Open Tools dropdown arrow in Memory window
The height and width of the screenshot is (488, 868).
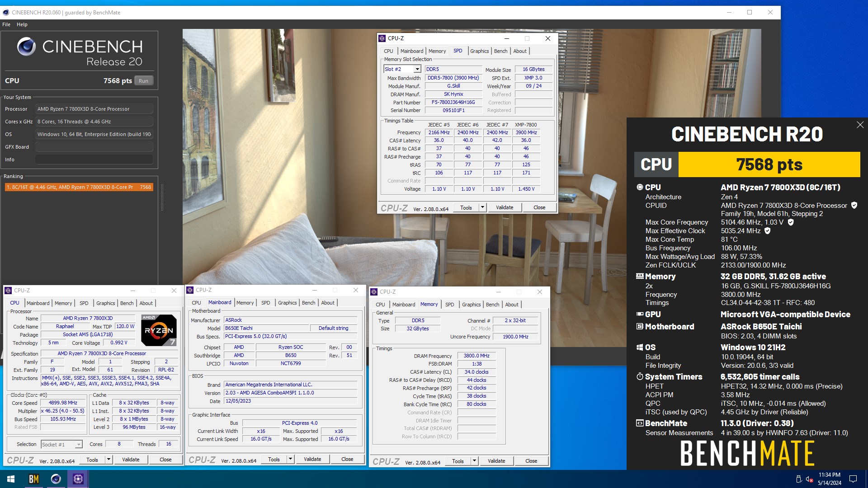click(x=474, y=461)
